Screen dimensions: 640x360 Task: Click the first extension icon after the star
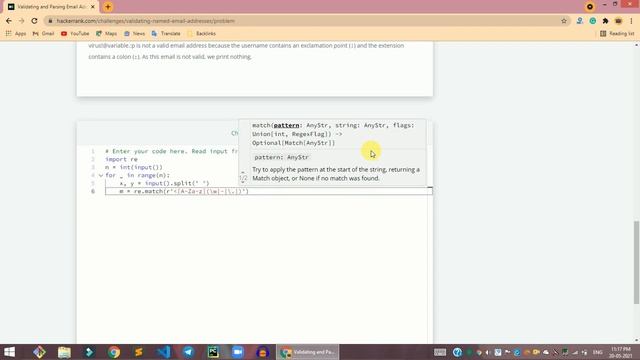point(580,21)
